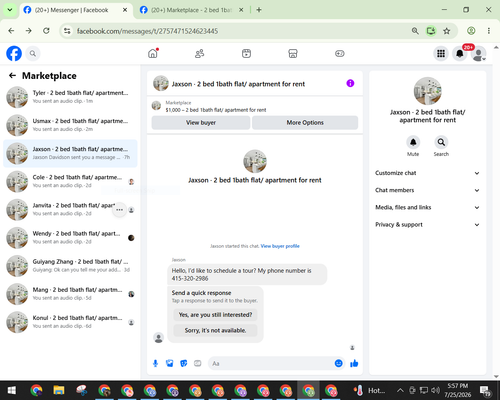
Task: Open the Reels video icon
Action: pyautogui.click(x=246, y=53)
